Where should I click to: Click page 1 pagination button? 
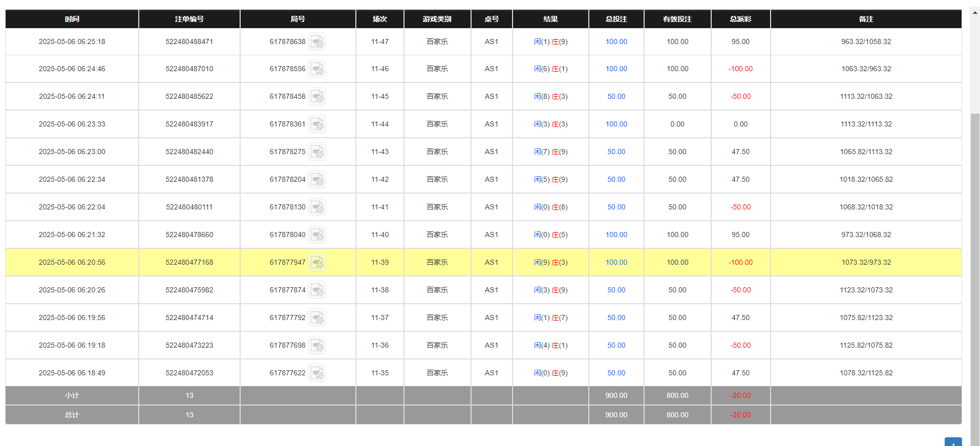coord(953,442)
